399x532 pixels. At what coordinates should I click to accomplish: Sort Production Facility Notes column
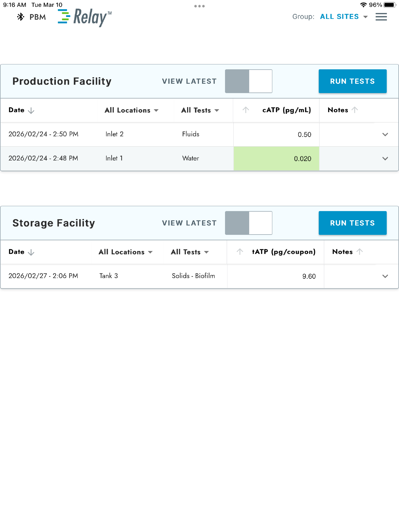tap(355, 110)
